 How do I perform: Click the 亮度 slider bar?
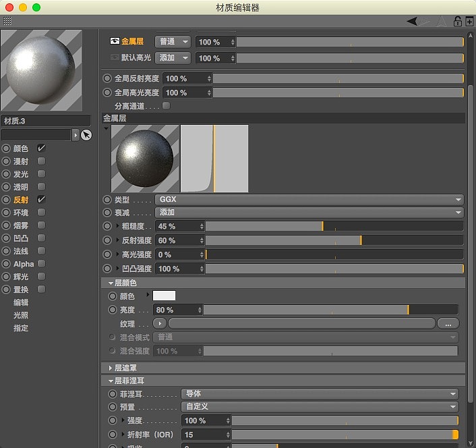pyautogui.click(x=330, y=310)
